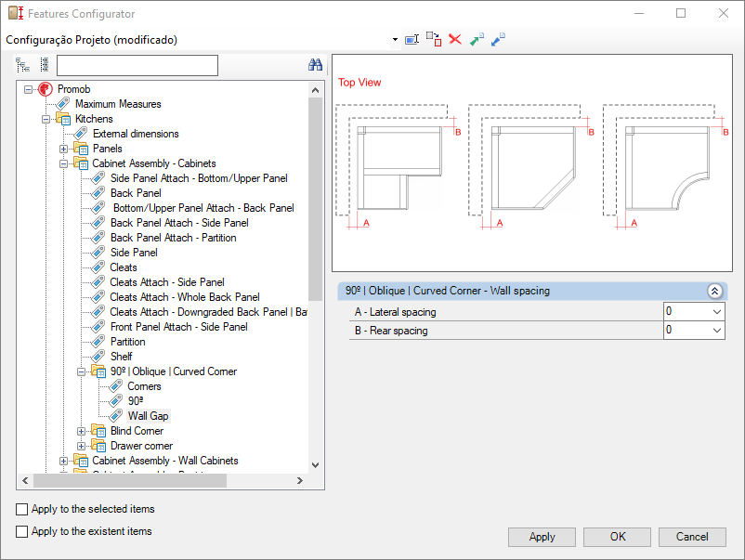The image size is (745, 560).
Task: Select Front Panel Attach - Side Panel
Action: pyautogui.click(x=178, y=327)
